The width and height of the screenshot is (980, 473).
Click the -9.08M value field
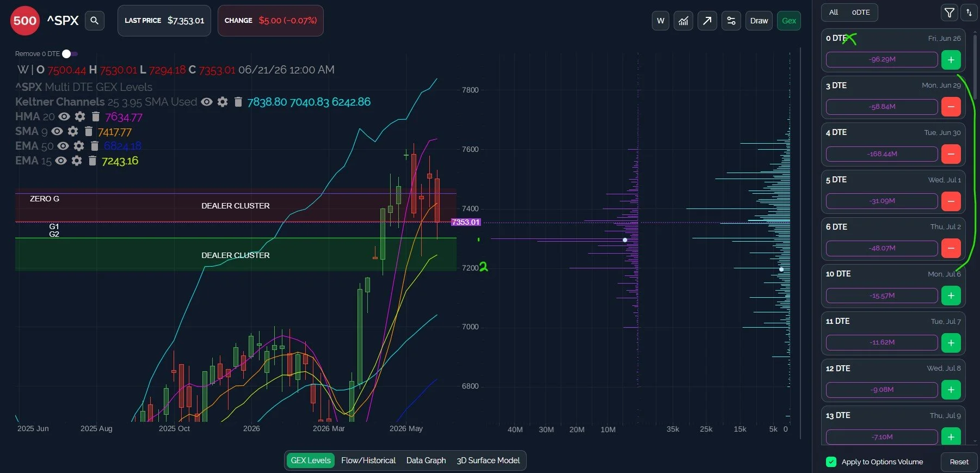pos(882,390)
